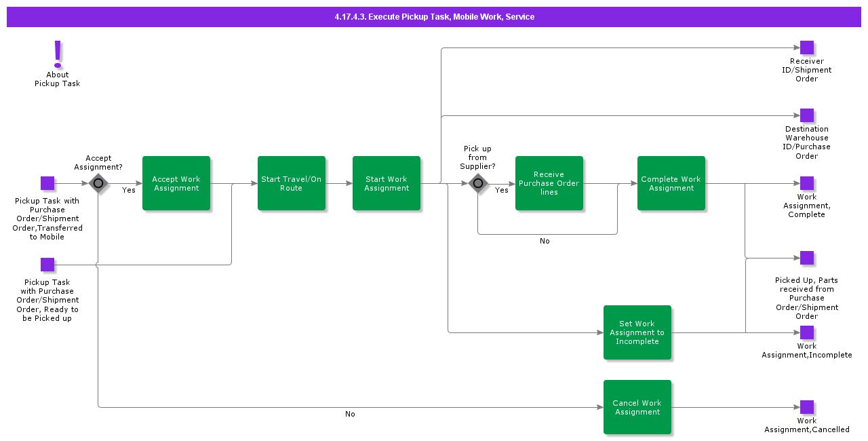This screenshot has height=441, width=868.
Task: Click the diagram title 4.17.4.3. Execute Pickup Task
Action: 434,17
